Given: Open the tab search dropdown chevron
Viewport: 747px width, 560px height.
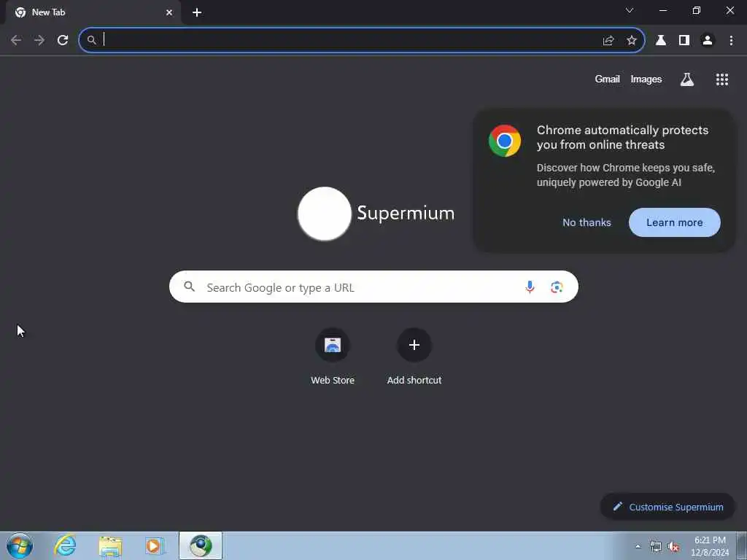Looking at the screenshot, I should 630,10.
